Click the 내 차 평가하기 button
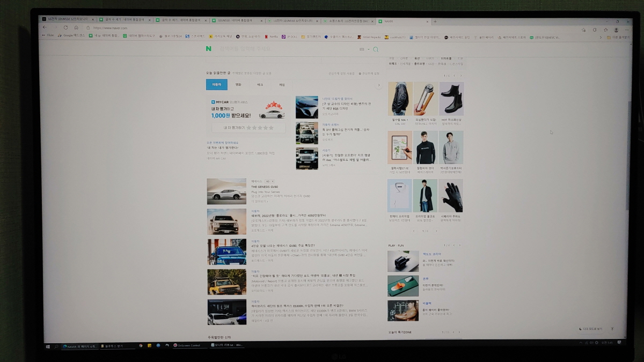Screen dimensions: 644x362 (248, 128)
